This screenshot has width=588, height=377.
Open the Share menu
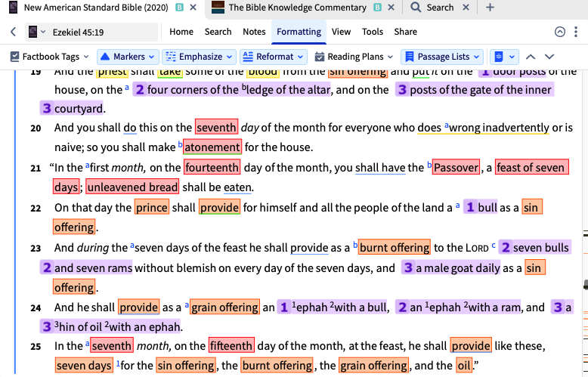[405, 32]
